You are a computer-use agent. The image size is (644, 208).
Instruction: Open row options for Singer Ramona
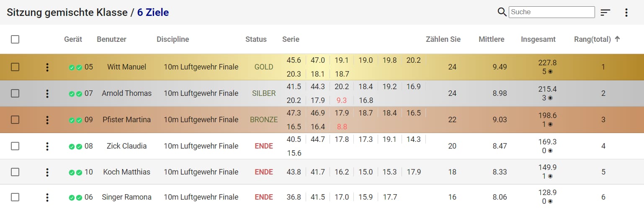pos(47,197)
